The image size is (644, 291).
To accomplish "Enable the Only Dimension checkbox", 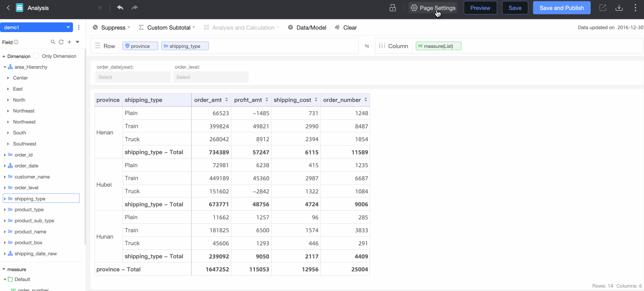I will point(36,56).
